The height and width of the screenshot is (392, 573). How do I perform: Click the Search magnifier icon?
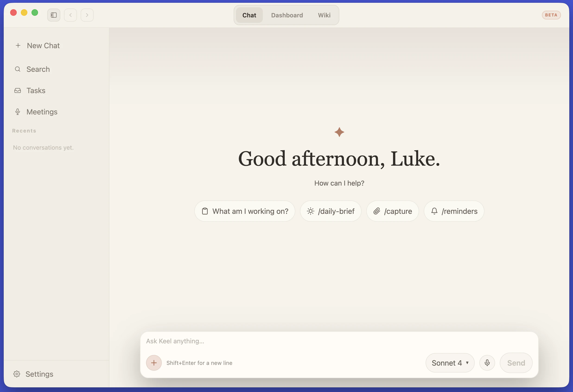(x=18, y=69)
